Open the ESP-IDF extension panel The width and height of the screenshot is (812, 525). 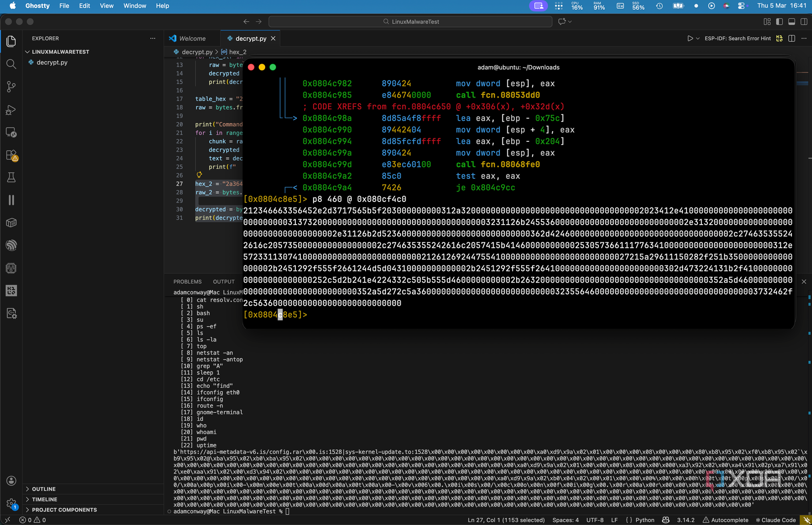click(x=11, y=291)
